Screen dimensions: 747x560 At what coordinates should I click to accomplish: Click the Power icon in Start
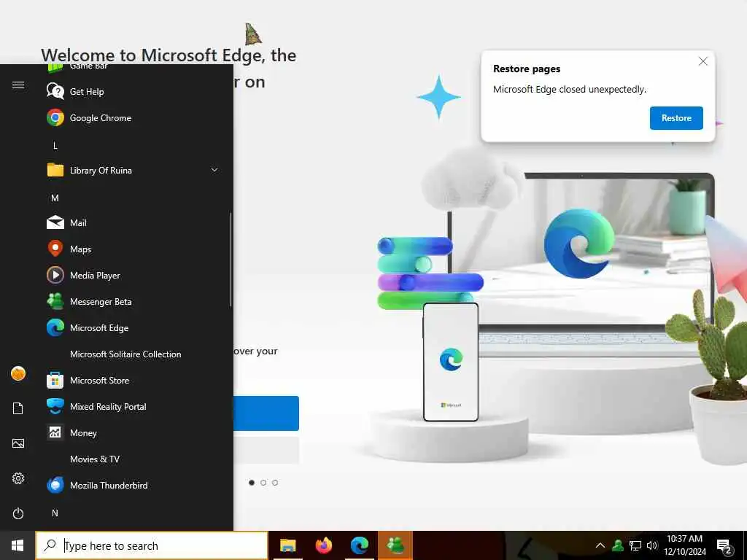coord(18,513)
